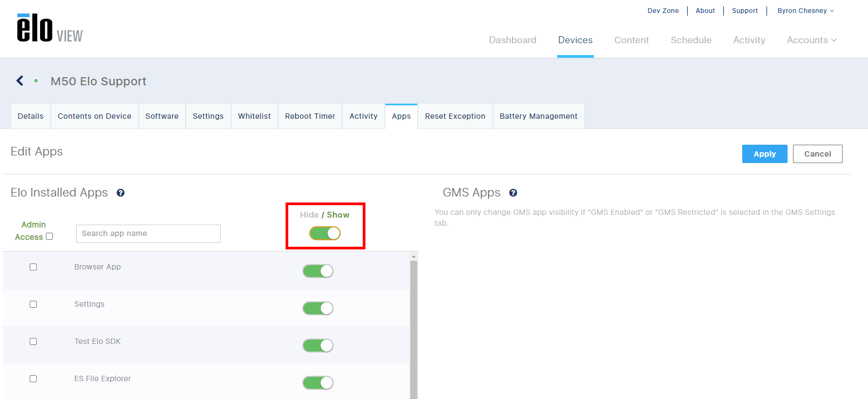The width and height of the screenshot is (868, 399).
Task: Navigate to the Content page
Action: 632,40
